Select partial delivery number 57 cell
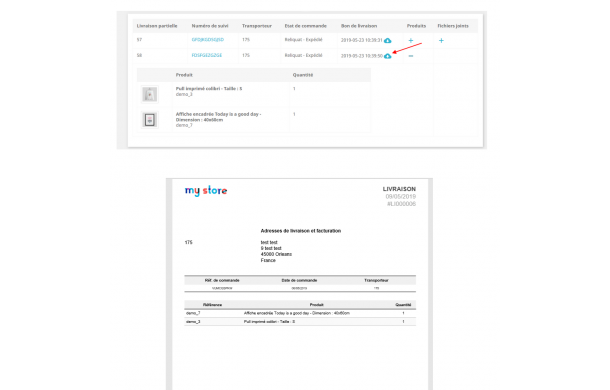 pyautogui.click(x=139, y=40)
